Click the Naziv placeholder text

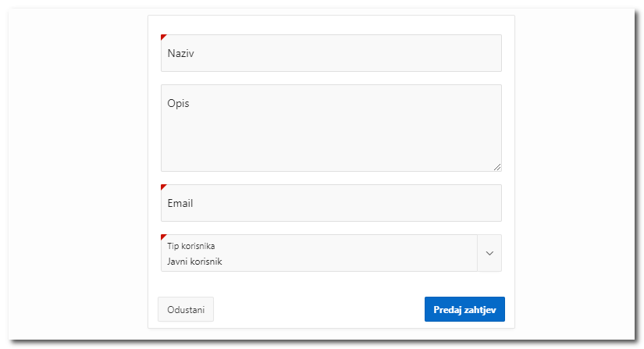181,53
